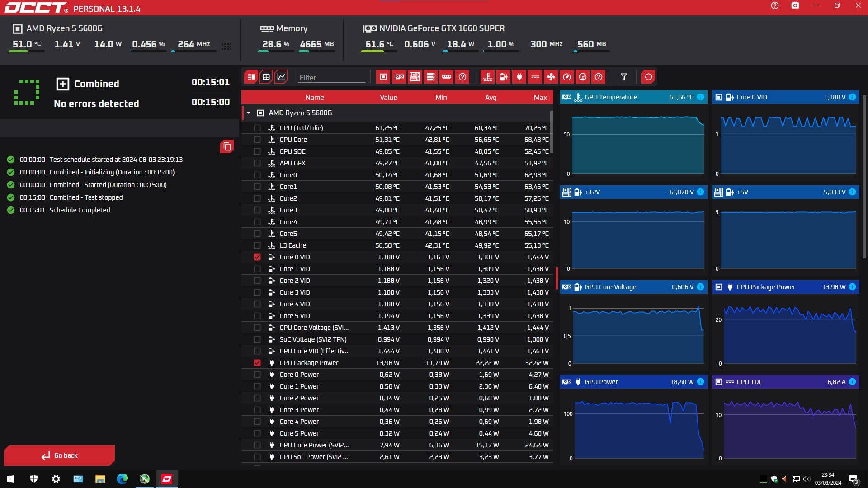Enable graph for L3 Cache temperature

257,245
